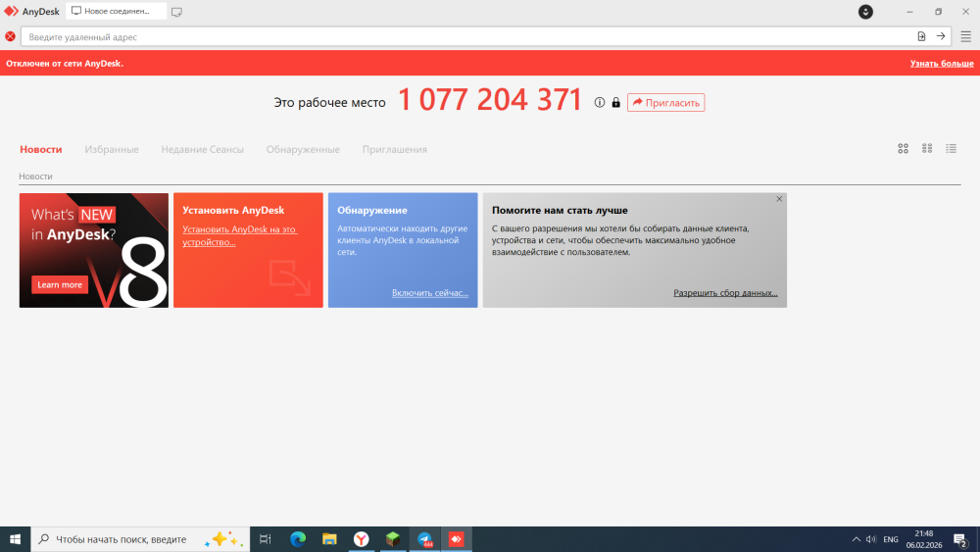The height and width of the screenshot is (552, 980).
Task: Click the 'Обнаружение' card title
Action: pyautogui.click(x=371, y=211)
